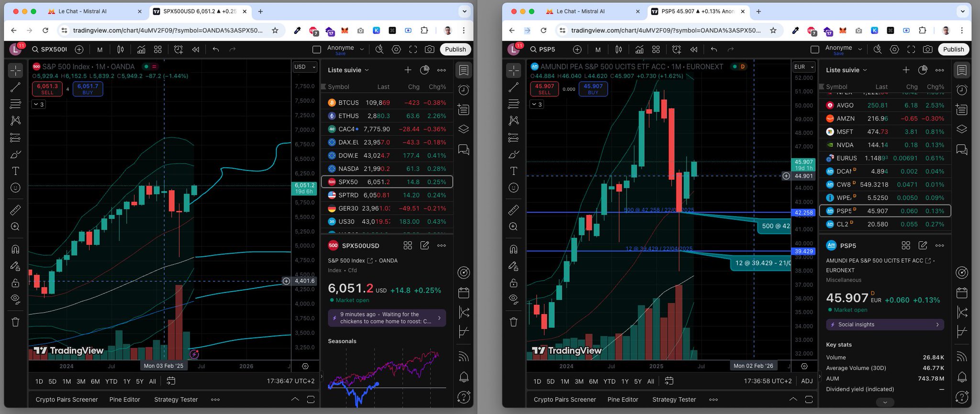This screenshot has width=980, height=414.
Task: Toggle stay in drawing mode in PSP5 window
Action: pyautogui.click(x=513, y=266)
